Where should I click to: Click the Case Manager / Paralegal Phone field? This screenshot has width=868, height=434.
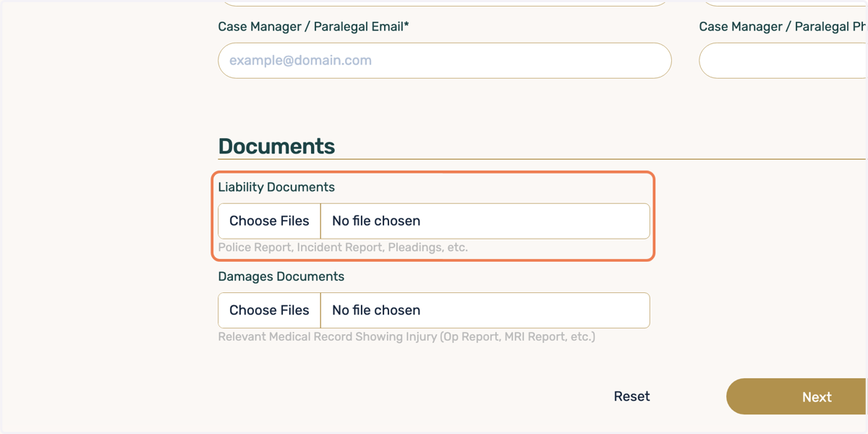coord(783,61)
